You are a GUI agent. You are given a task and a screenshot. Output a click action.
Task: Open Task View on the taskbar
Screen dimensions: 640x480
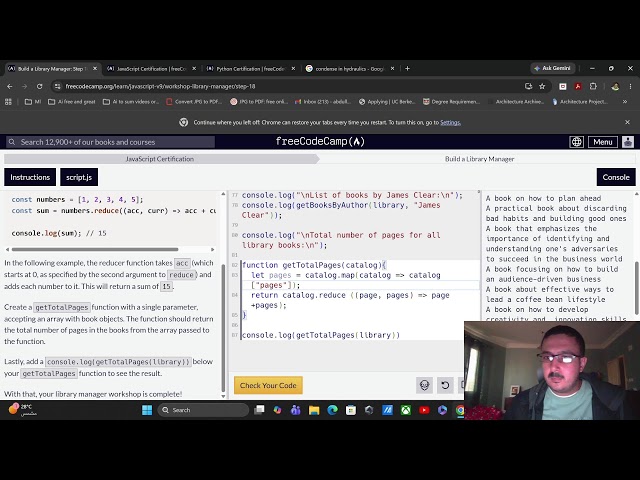tap(259, 410)
